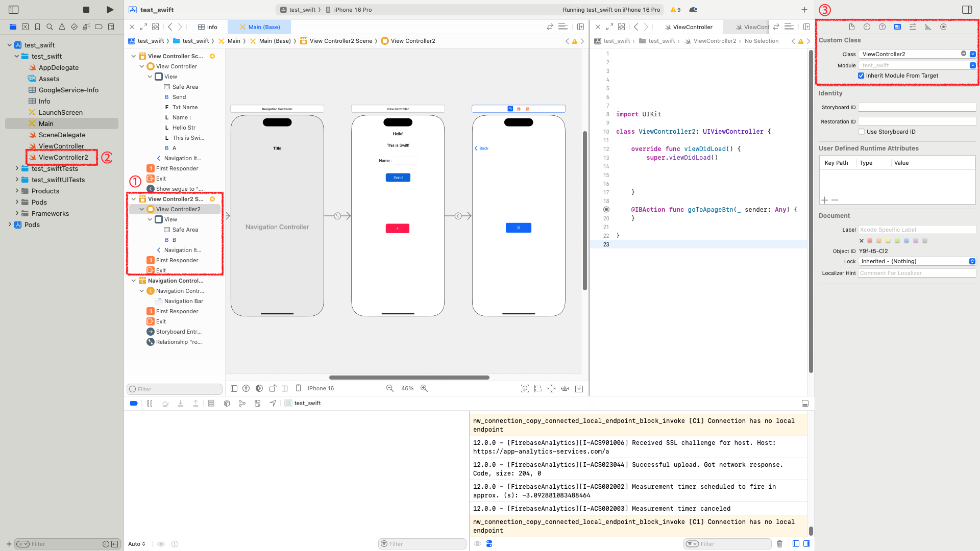Open the Attributes inspector tab
This screenshot has height=551, width=980.
[x=913, y=27]
